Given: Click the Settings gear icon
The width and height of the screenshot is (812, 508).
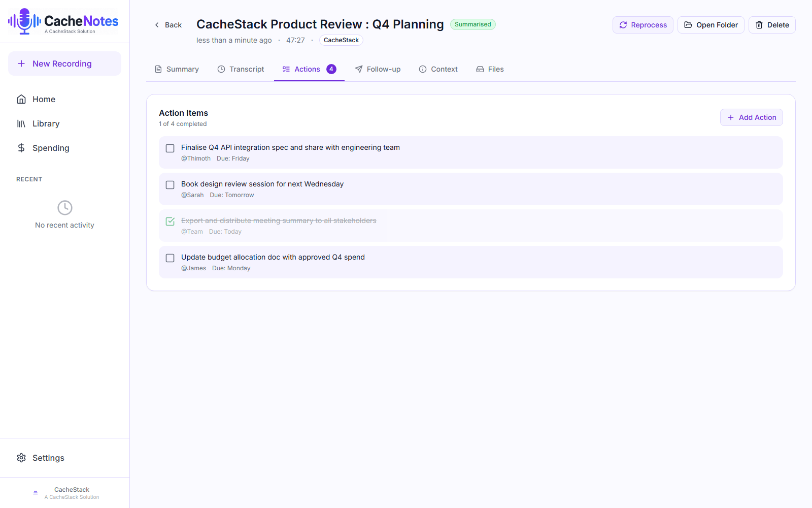Looking at the screenshot, I should coord(21,458).
